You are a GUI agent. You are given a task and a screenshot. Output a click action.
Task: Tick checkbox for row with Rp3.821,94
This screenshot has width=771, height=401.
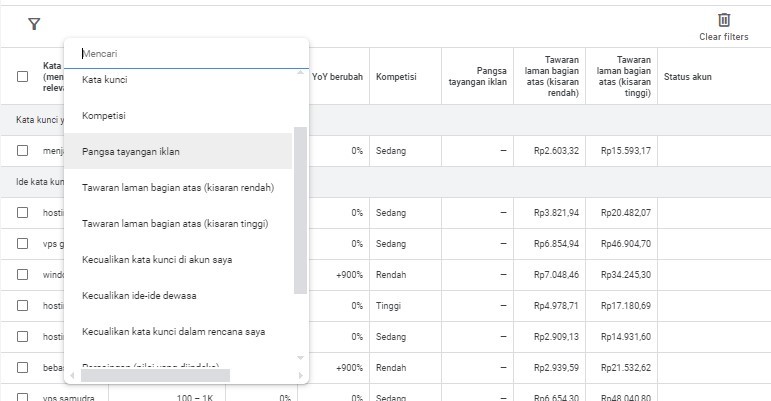point(23,212)
